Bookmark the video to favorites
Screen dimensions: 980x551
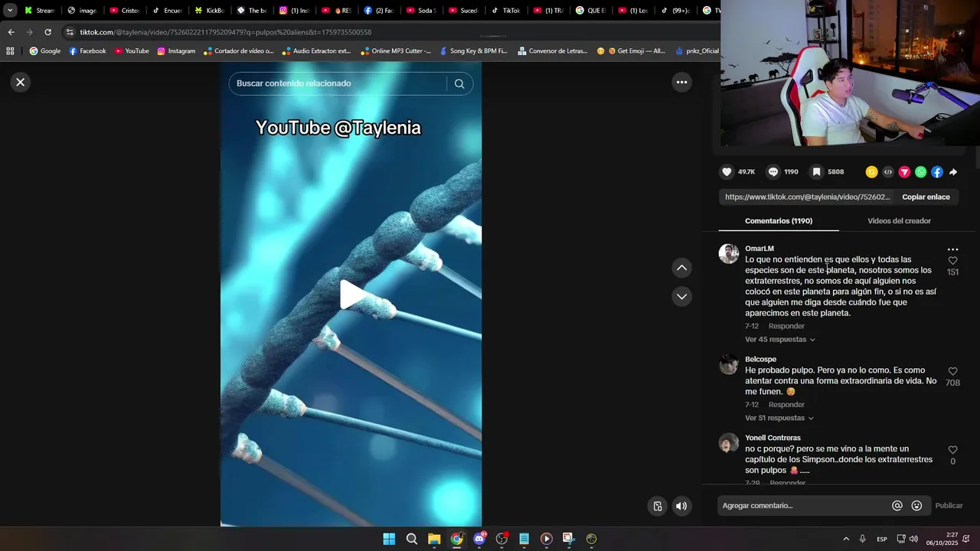(817, 172)
